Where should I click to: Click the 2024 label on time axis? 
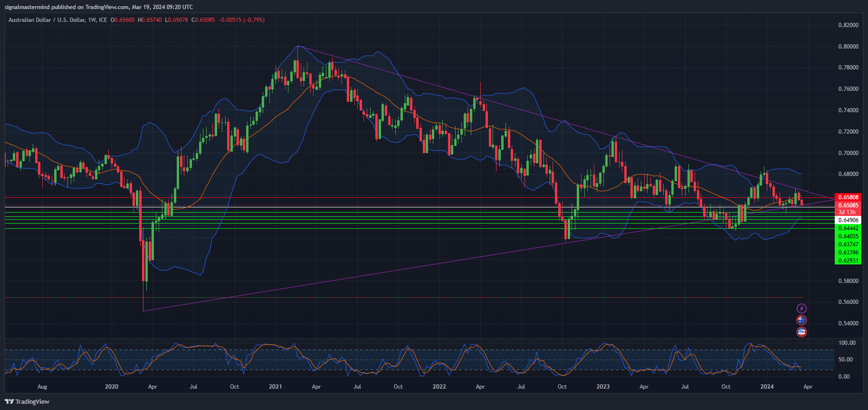point(767,387)
